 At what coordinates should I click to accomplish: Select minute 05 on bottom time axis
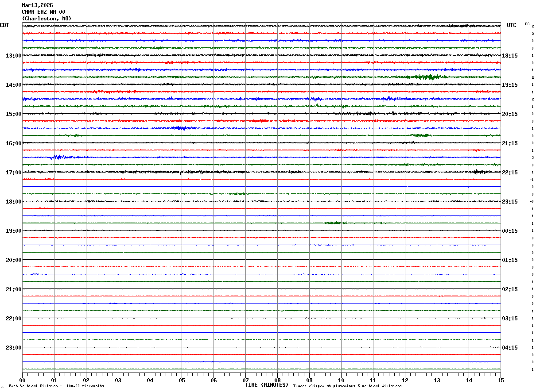pyautogui.click(x=182, y=380)
